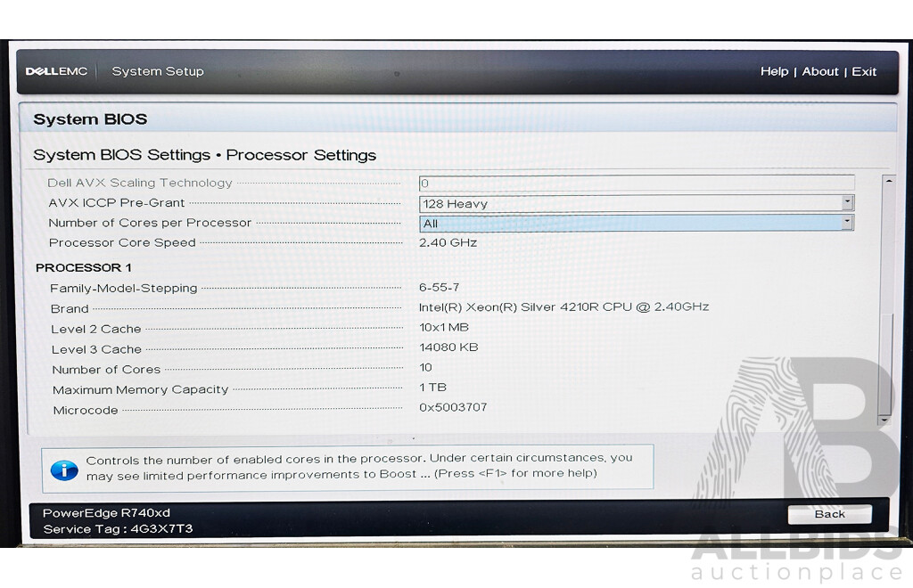Click the 'Number of Cores' label
Image resolution: width=913 pixels, height=588 pixels.
(x=106, y=370)
